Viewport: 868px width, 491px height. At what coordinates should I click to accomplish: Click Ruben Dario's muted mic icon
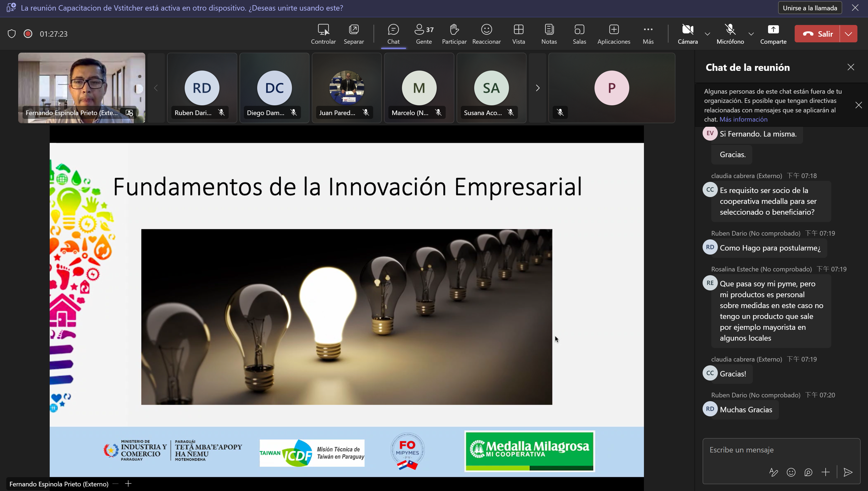click(221, 113)
